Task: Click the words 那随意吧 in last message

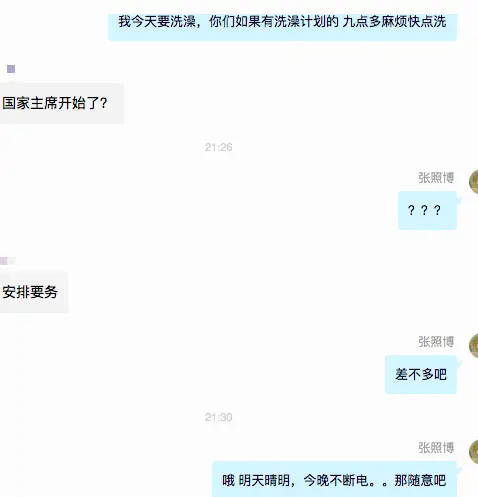Action: 420,480
